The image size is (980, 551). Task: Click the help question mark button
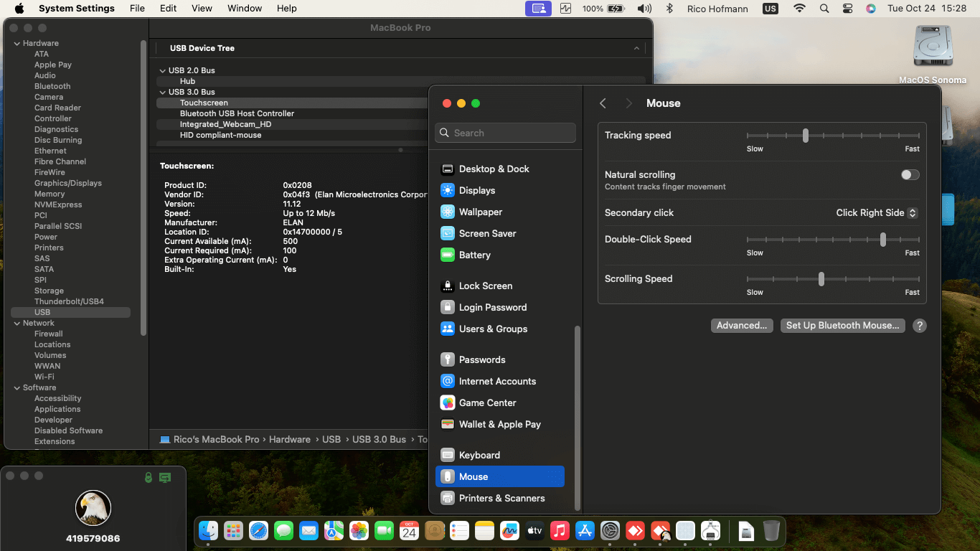point(919,326)
